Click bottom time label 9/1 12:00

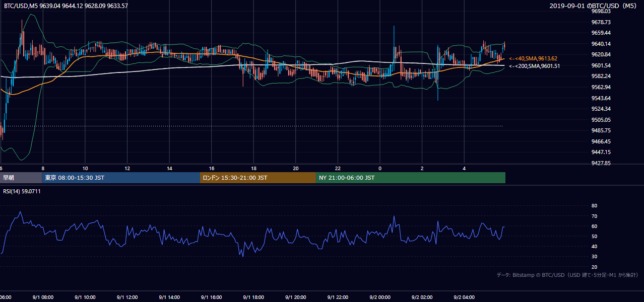tap(127, 297)
